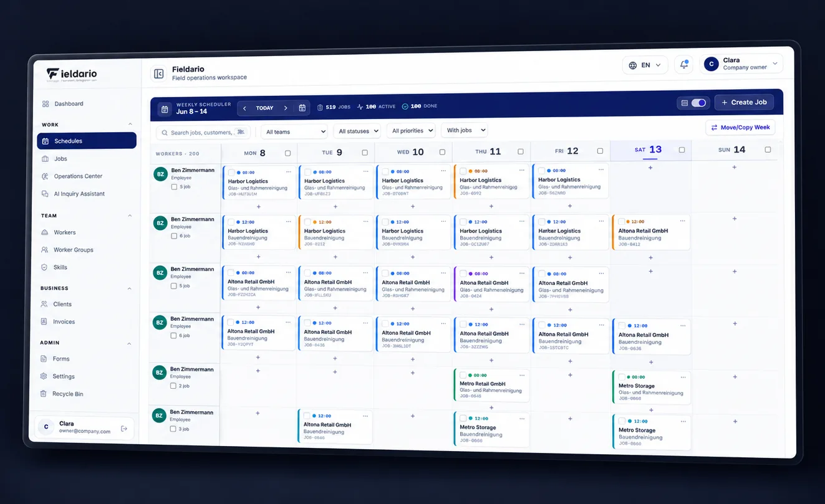This screenshot has width=825, height=504.
Task: Toggle the view switch beside Create Job
Action: click(x=698, y=103)
